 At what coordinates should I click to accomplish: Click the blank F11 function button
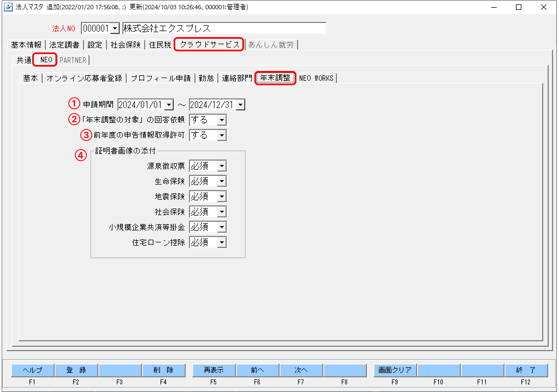pos(483,370)
